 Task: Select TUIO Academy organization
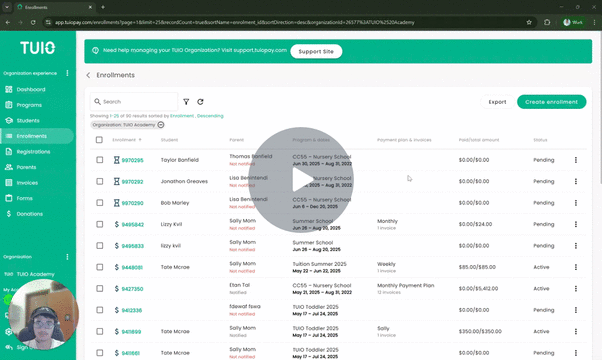(35, 274)
